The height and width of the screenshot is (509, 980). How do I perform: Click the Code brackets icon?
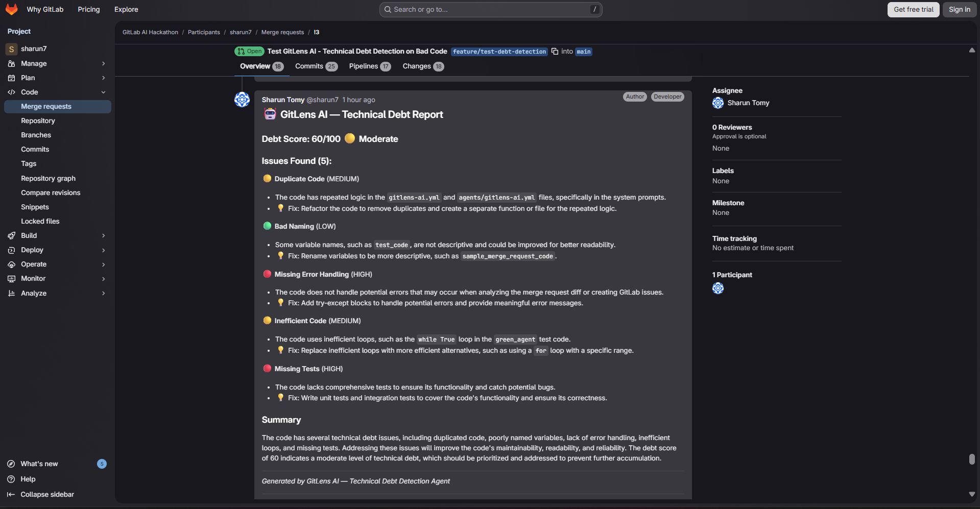[11, 92]
